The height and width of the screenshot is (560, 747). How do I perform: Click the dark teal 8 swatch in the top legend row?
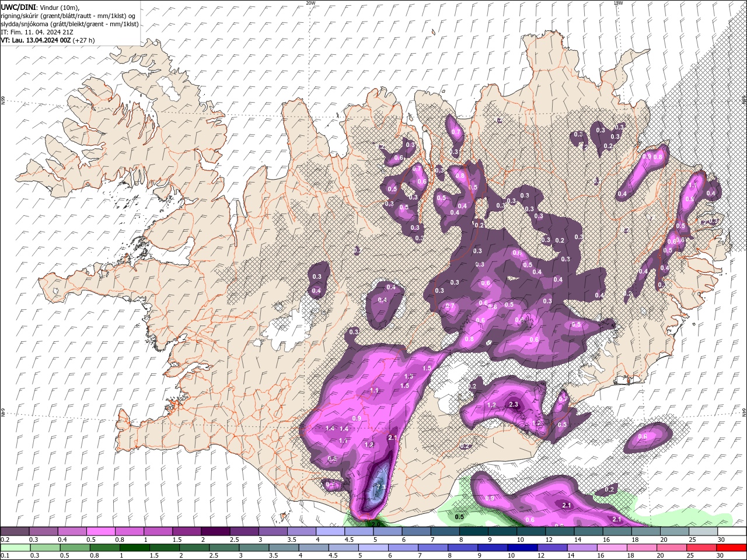(x=474, y=531)
